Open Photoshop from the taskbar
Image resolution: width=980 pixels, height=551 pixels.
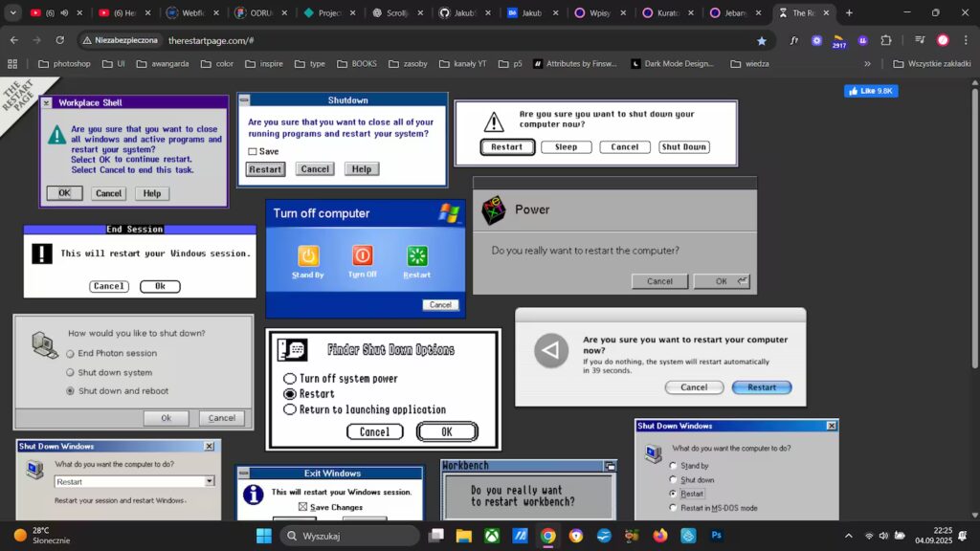[x=715, y=536]
